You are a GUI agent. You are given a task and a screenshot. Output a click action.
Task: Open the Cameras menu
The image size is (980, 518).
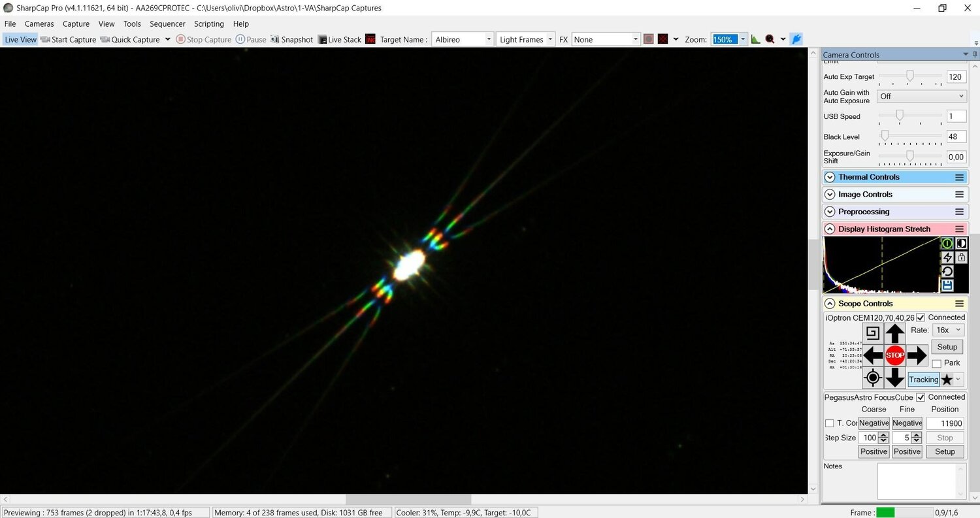pyautogui.click(x=39, y=24)
